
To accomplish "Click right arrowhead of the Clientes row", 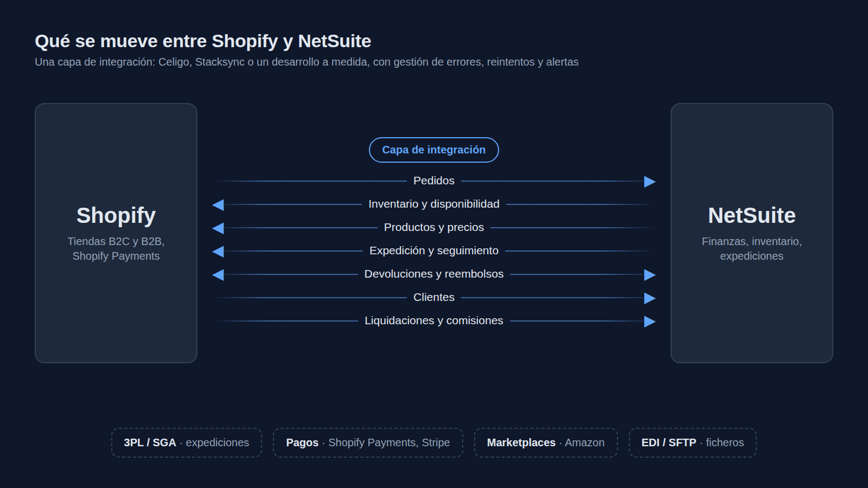I will (650, 298).
